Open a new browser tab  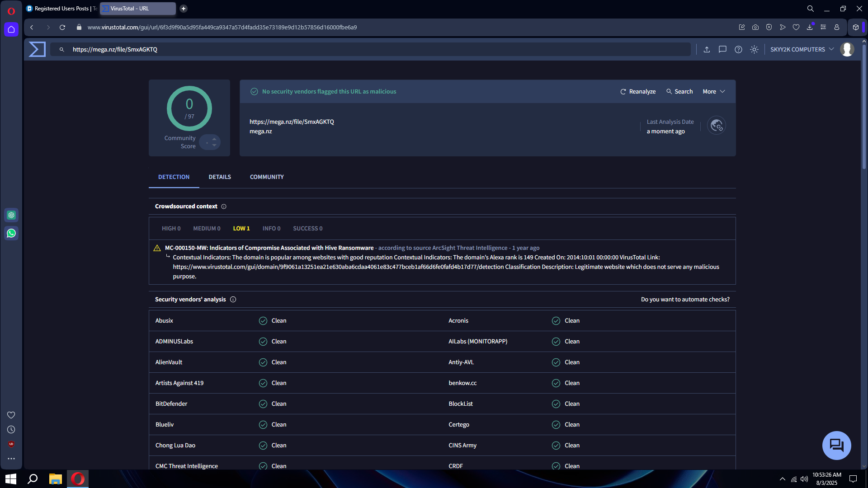pos(184,9)
